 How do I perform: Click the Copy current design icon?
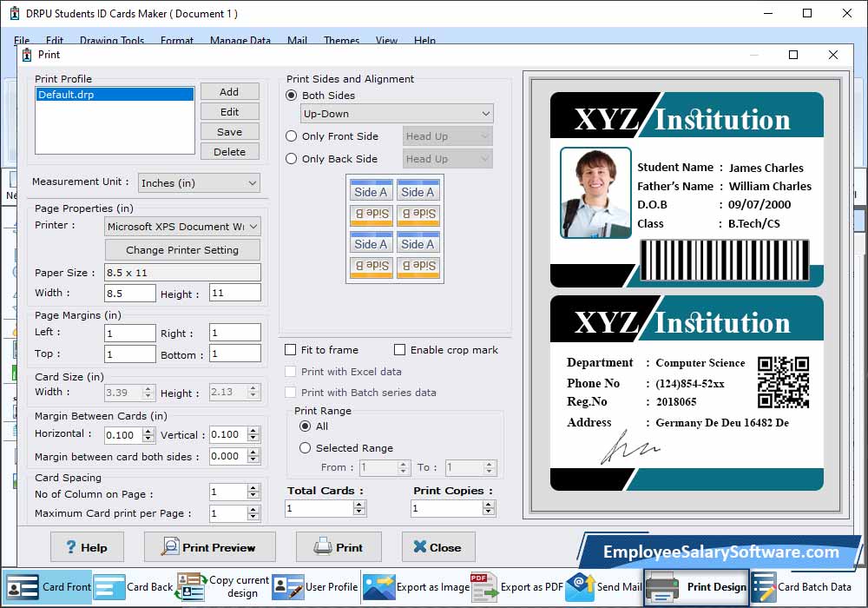191,587
